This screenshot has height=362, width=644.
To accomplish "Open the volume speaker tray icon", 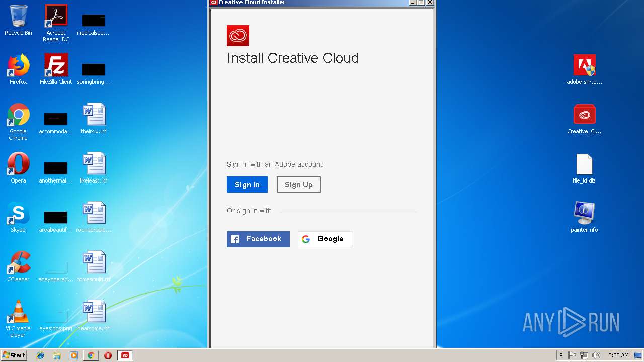I will point(596,355).
